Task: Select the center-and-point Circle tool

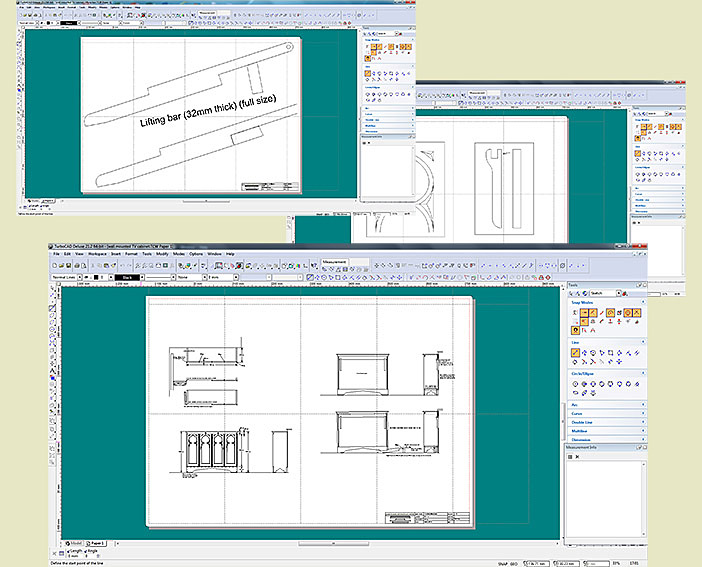Action: [573, 383]
